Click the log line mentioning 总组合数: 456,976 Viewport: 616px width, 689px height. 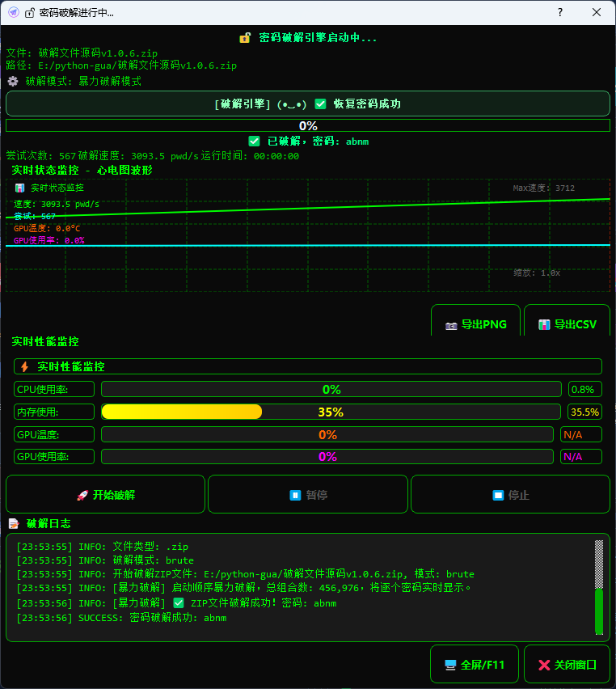(243, 588)
